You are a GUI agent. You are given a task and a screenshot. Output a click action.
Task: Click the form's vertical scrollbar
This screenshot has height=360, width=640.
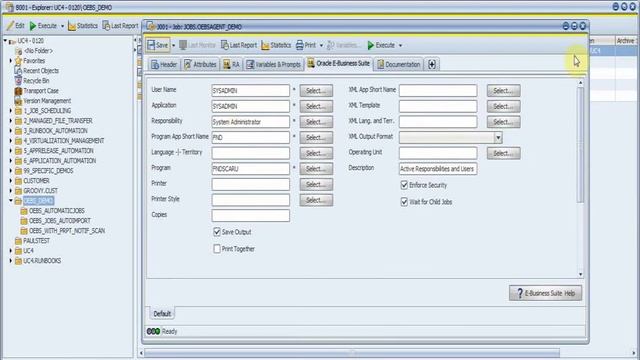[580, 145]
